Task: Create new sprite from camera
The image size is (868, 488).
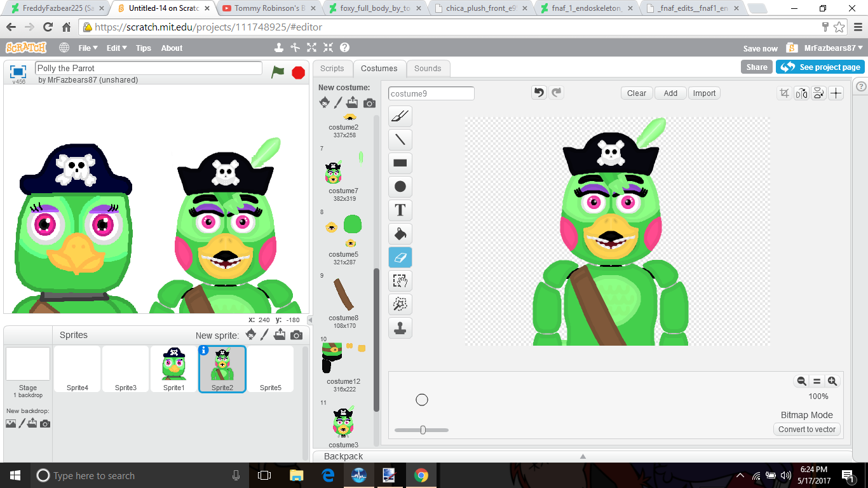Action: pos(296,335)
